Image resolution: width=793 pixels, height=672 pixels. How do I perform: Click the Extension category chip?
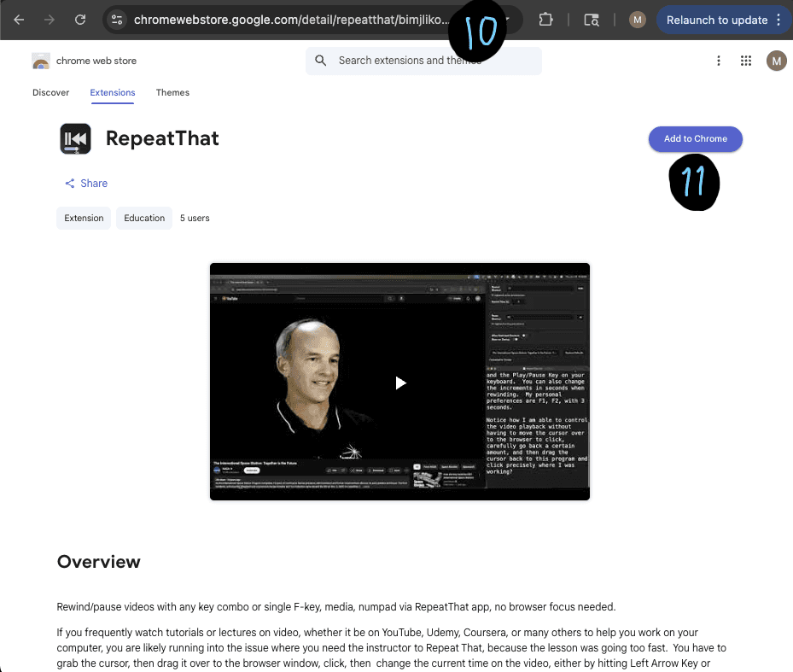coord(84,218)
